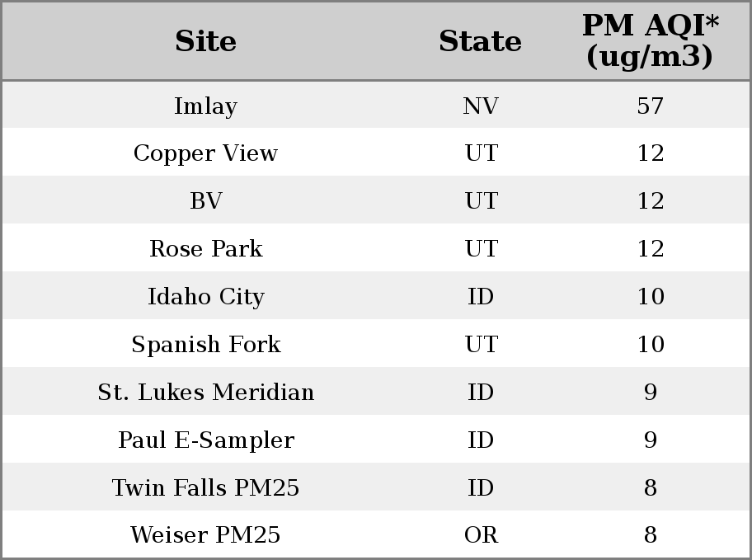The image size is (752, 560).
Task: Click the OR state cell
Action: tap(481, 535)
